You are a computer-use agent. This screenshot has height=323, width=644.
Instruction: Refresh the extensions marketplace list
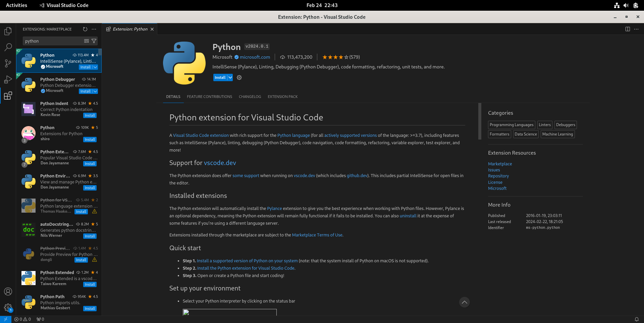[85, 29]
